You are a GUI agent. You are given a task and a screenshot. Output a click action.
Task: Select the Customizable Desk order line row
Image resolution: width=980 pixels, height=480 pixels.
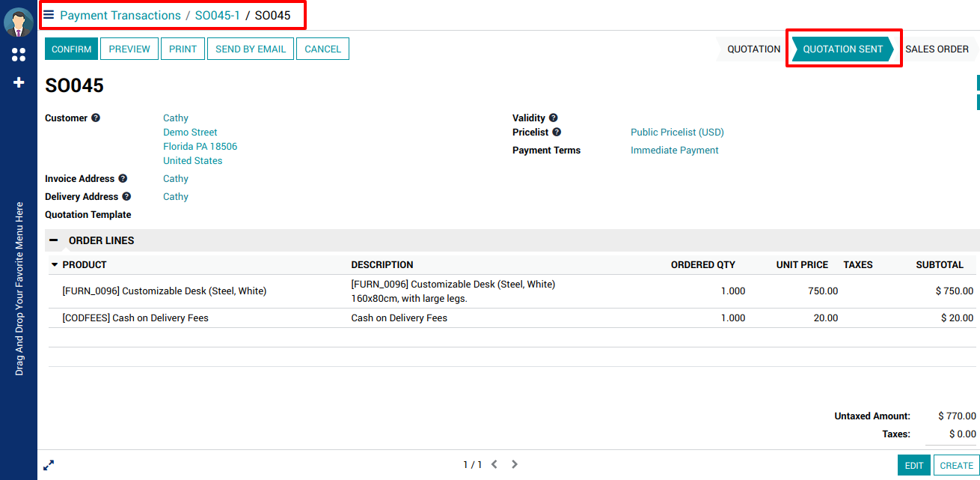[165, 291]
